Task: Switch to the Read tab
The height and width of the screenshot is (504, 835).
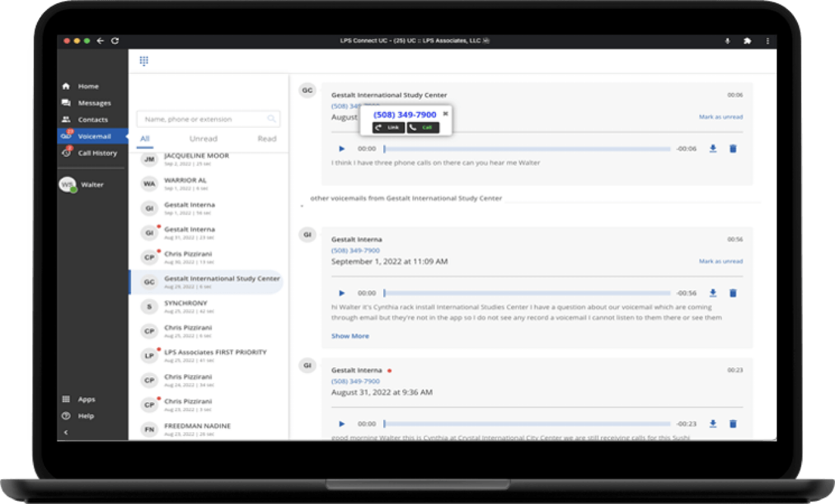Action: pyautogui.click(x=267, y=139)
